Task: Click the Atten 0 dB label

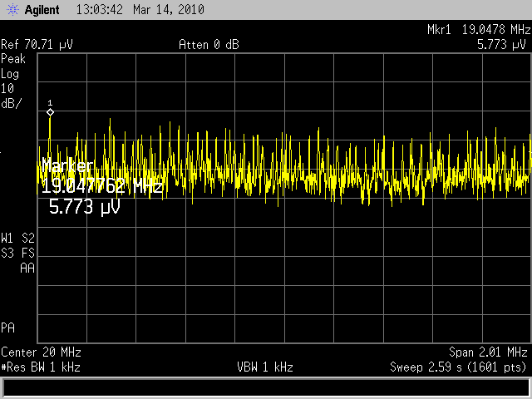Action: tap(208, 45)
